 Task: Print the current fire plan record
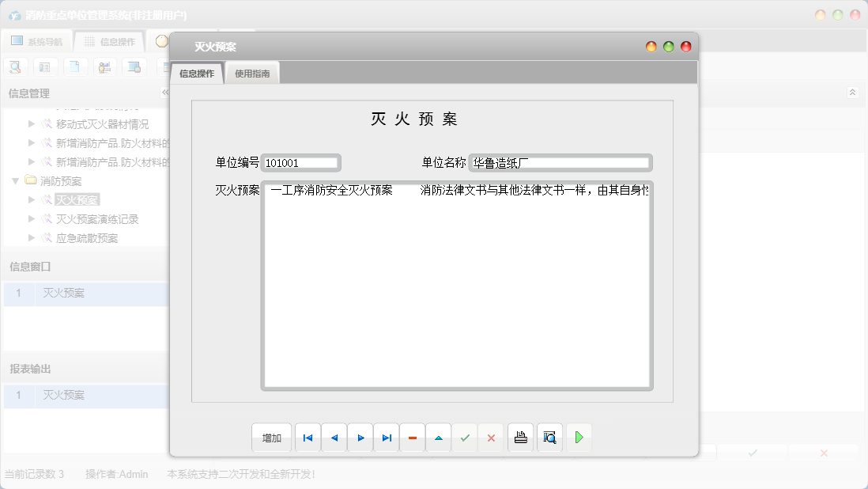(520, 437)
